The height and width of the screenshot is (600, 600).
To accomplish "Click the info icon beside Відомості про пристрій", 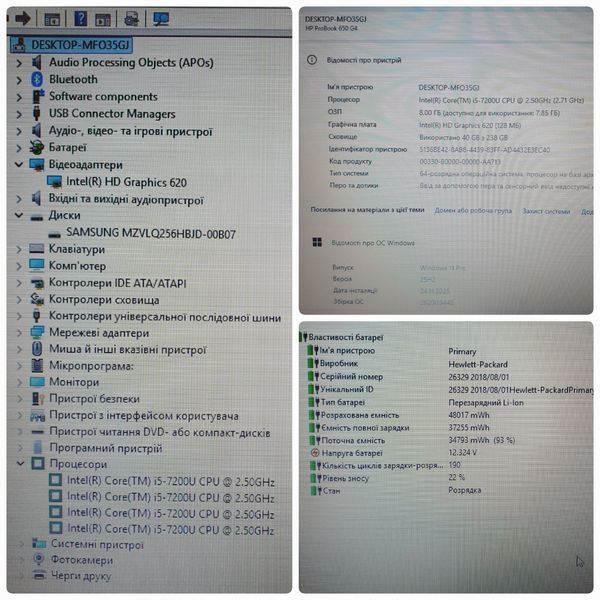I will pos(312,60).
